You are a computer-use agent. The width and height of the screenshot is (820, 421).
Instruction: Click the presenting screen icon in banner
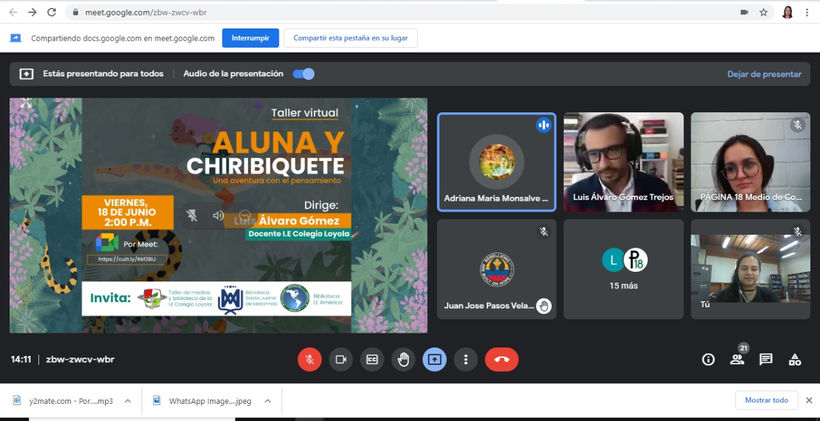click(26, 74)
